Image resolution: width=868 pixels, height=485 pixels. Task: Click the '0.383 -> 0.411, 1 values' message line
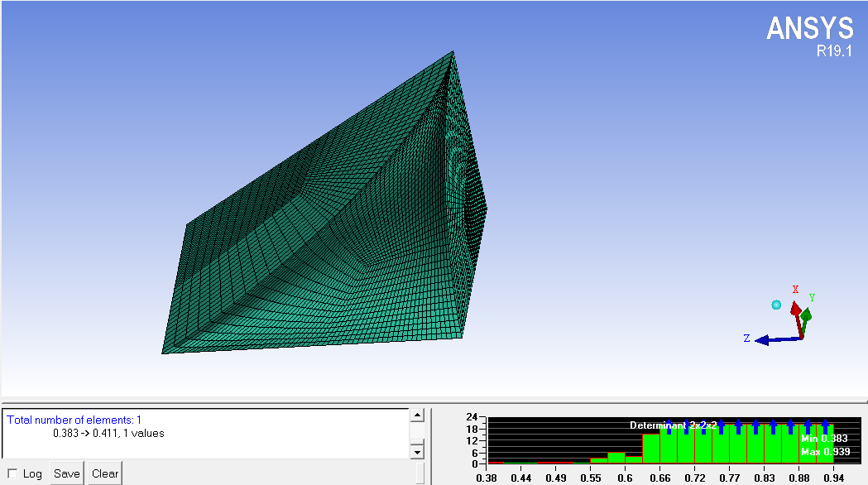pyautogui.click(x=108, y=433)
